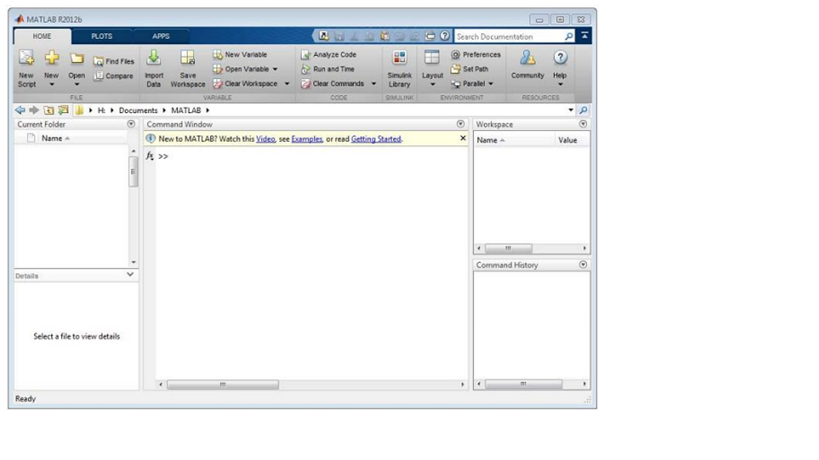819x460 pixels.
Task: Select Documents in folder path
Action: [x=138, y=110]
